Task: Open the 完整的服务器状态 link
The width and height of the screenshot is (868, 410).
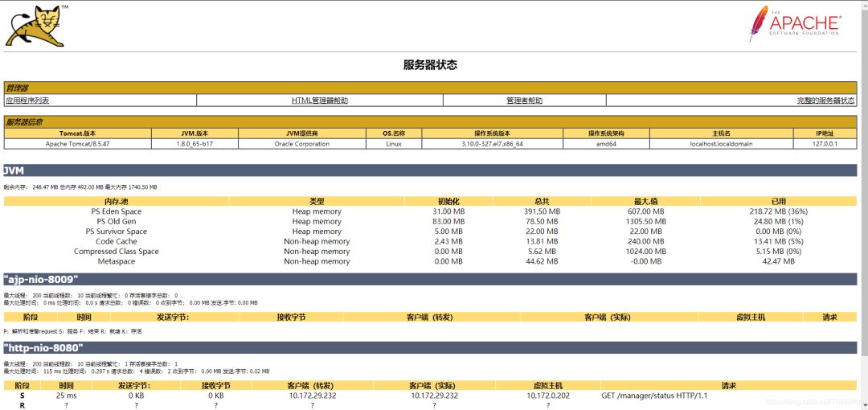Action: tap(826, 100)
